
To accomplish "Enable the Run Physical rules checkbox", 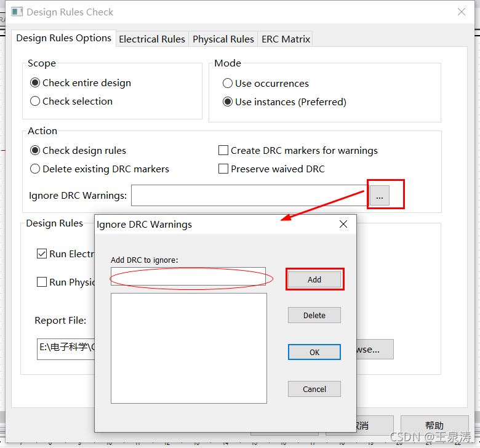I will [42, 282].
